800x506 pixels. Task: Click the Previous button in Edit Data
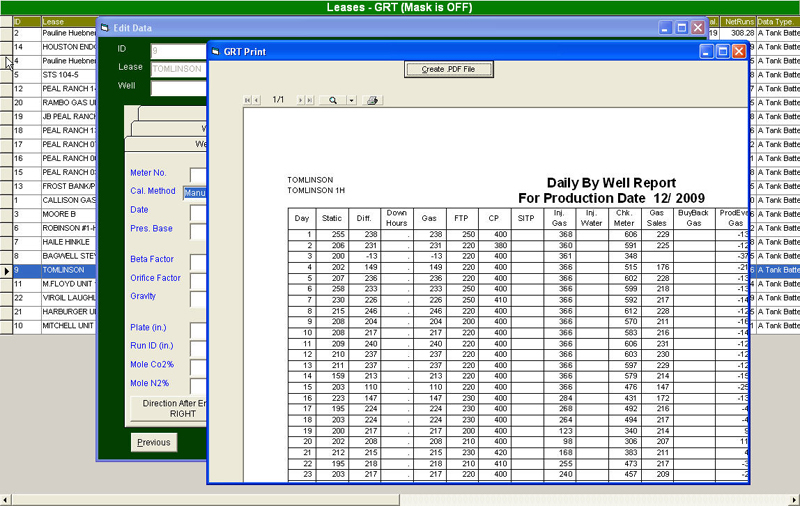click(154, 442)
